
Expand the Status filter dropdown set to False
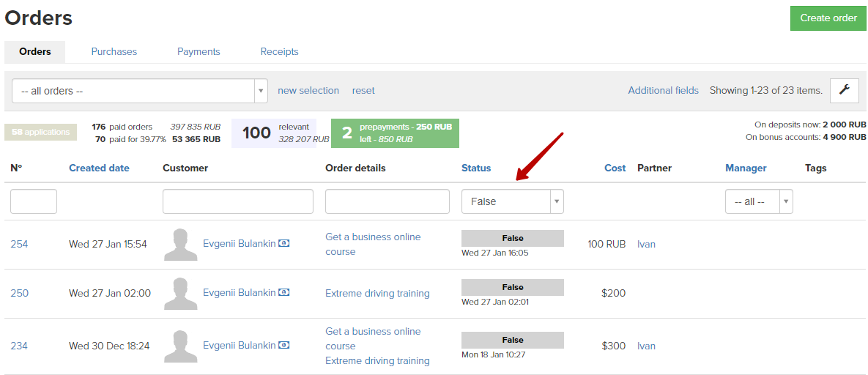tap(513, 201)
